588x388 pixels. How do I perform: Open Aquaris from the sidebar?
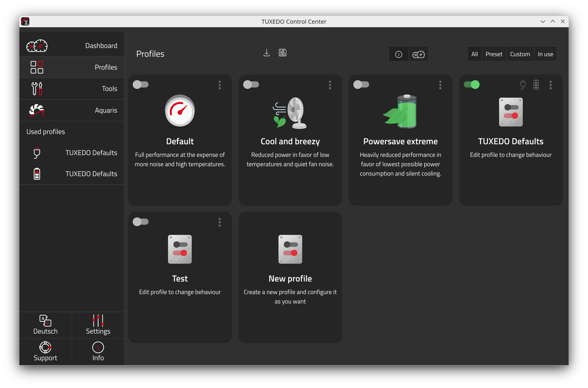coord(72,110)
